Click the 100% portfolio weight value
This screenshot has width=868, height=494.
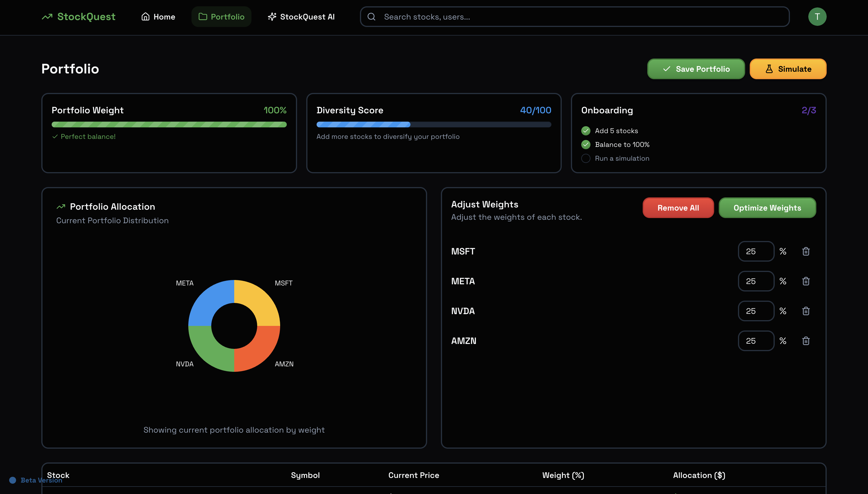coord(275,110)
